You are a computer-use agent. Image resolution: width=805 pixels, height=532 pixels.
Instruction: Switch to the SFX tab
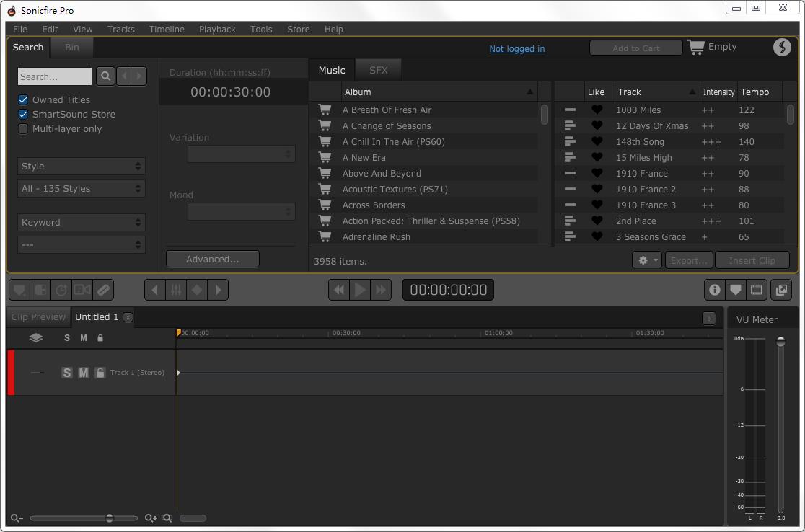378,70
